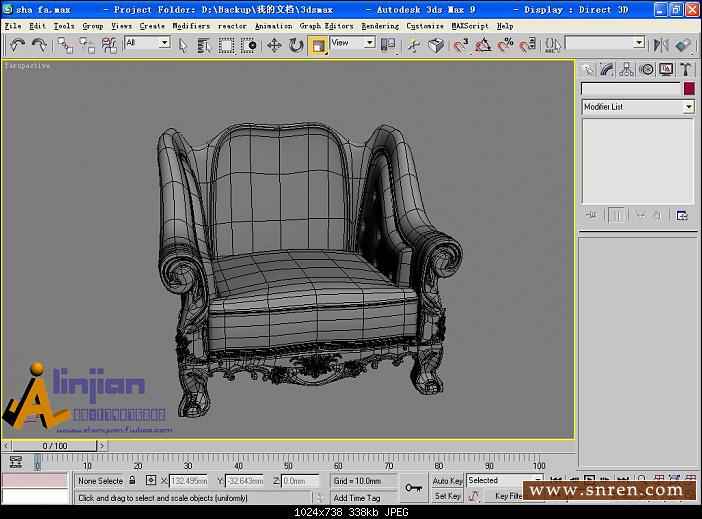702x519 pixels.
Task: Switch to the Hierarchy command panel tab
Action: point(627,69)
